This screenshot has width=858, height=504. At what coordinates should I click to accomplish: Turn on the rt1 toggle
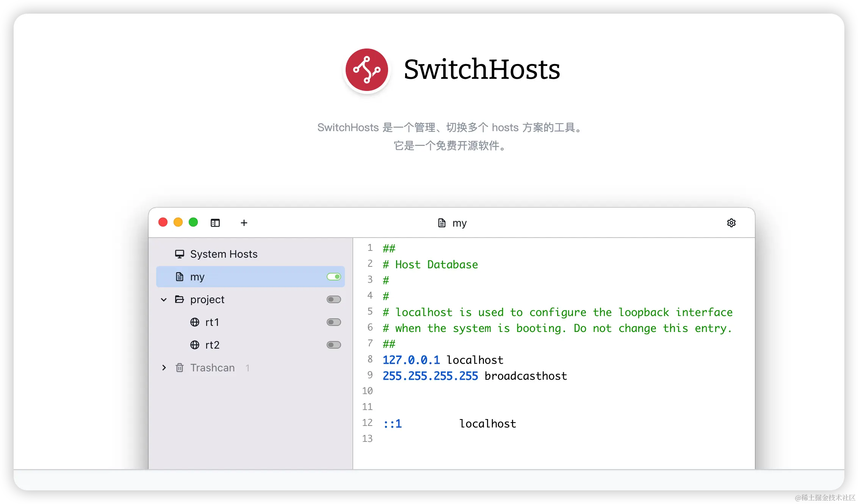click(x=334, y=322)
